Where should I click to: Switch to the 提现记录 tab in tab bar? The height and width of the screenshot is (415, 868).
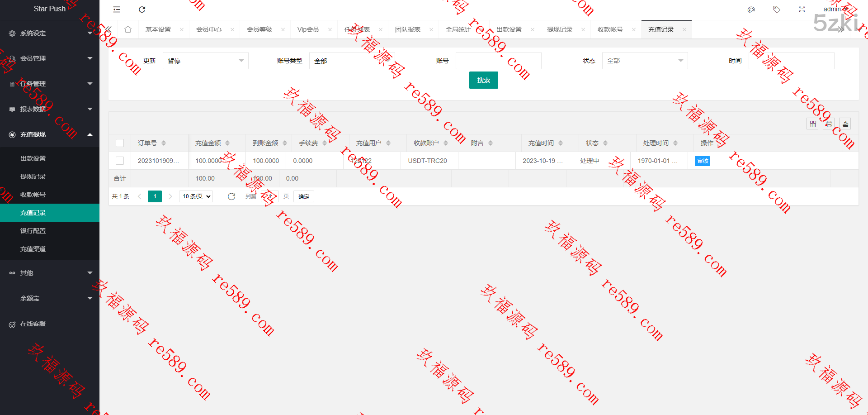pyautogui.click(x=560, y=29)
